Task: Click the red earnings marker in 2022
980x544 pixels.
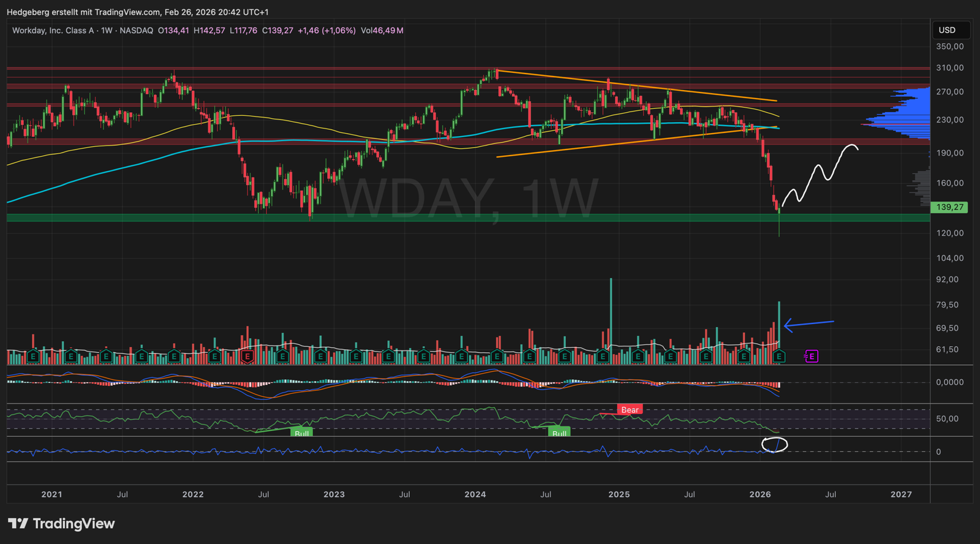Action: (247, 356)
